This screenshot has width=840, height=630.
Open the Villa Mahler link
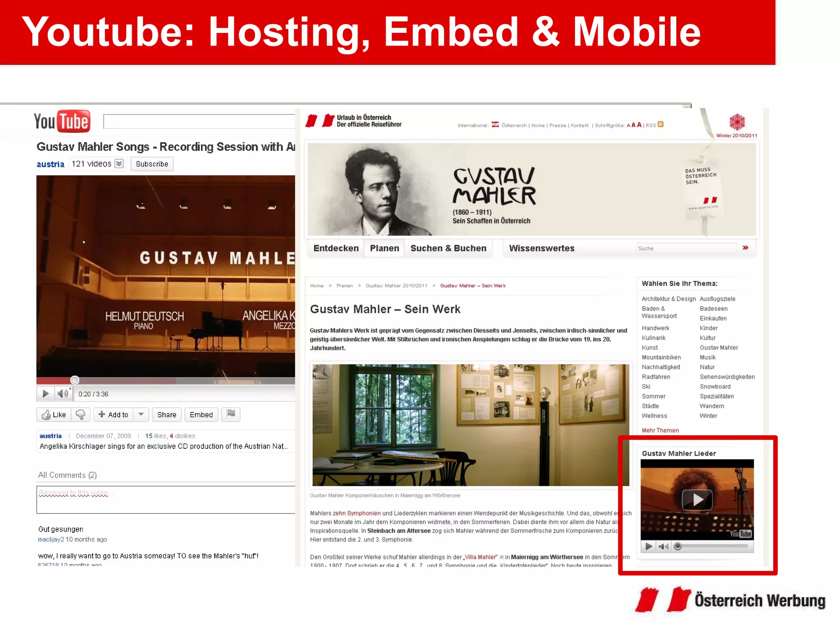480,557
